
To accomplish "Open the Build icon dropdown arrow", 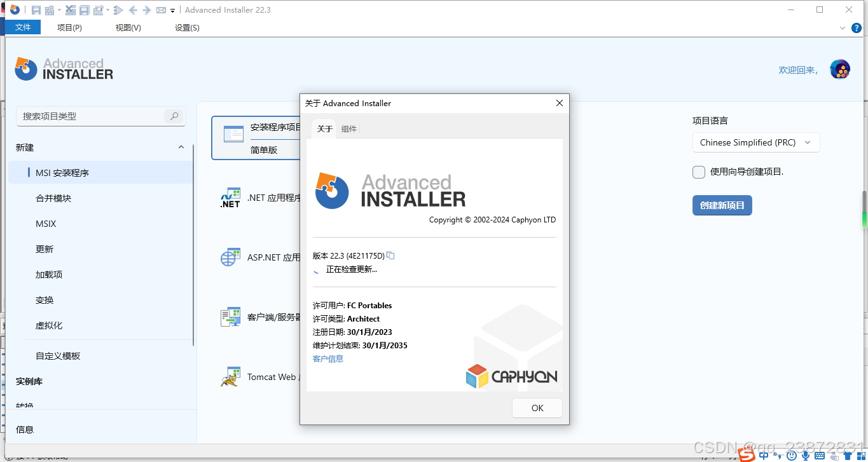I will pos(59,11).
